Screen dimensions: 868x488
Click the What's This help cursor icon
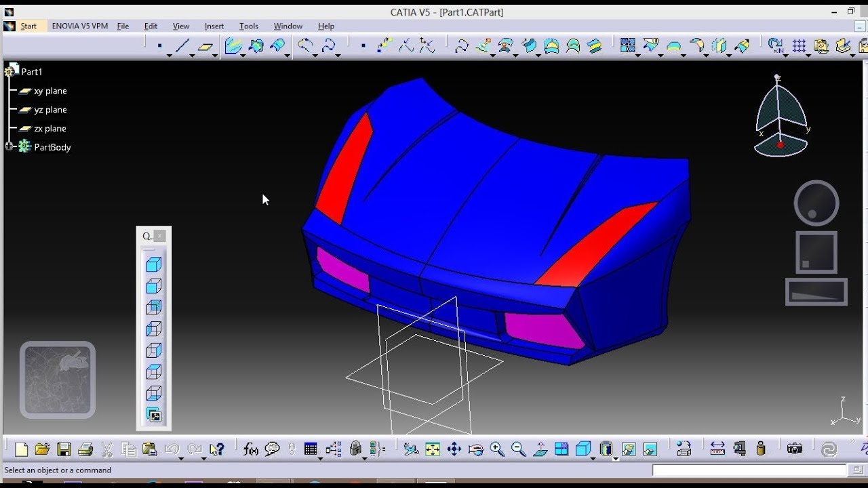[x=217, y=449]
